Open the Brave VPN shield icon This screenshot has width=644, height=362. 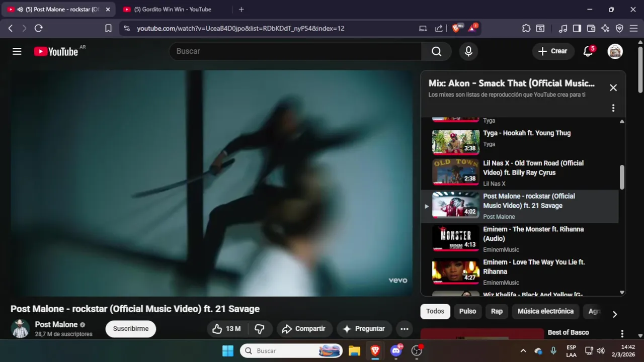pos(619,29)
